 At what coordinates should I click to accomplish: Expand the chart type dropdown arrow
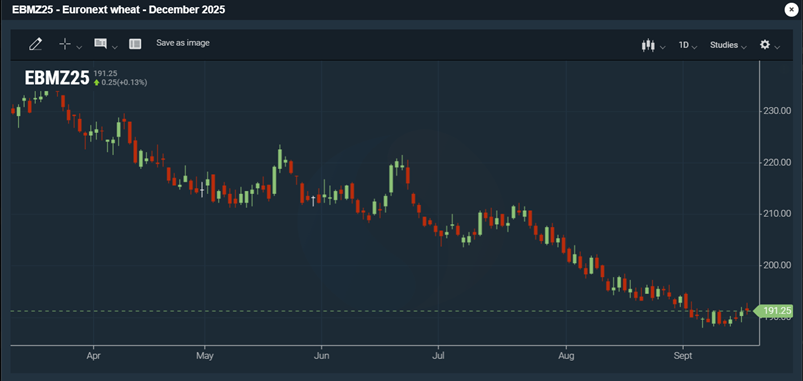663,47
